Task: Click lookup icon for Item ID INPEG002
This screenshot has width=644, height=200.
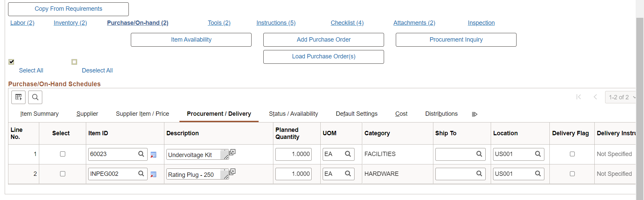Action: [x=141, y=174]
